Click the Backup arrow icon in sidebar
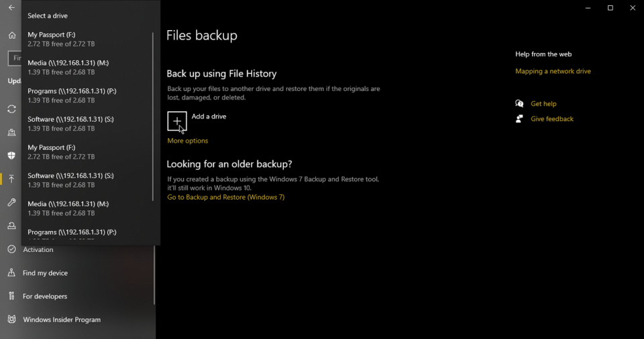The height and width of the screenshot is (339, 644). [x=11, y=179]
